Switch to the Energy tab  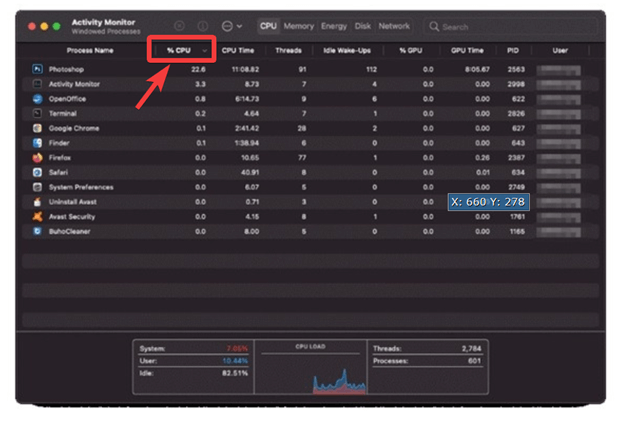point(334,26)
